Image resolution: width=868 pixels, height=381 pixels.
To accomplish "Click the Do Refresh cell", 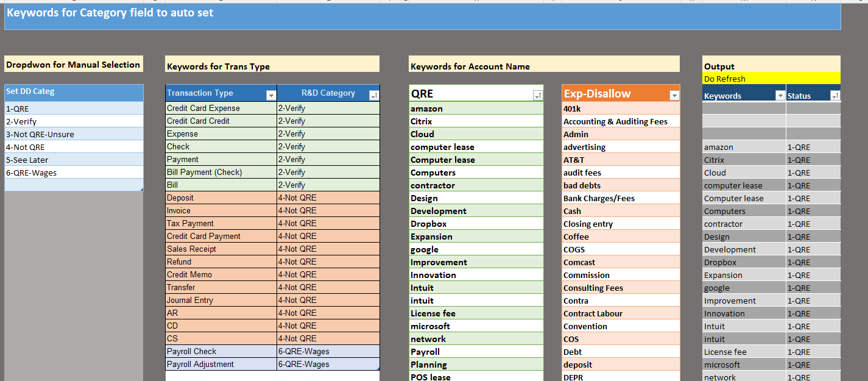I will [x=771, y=78].
